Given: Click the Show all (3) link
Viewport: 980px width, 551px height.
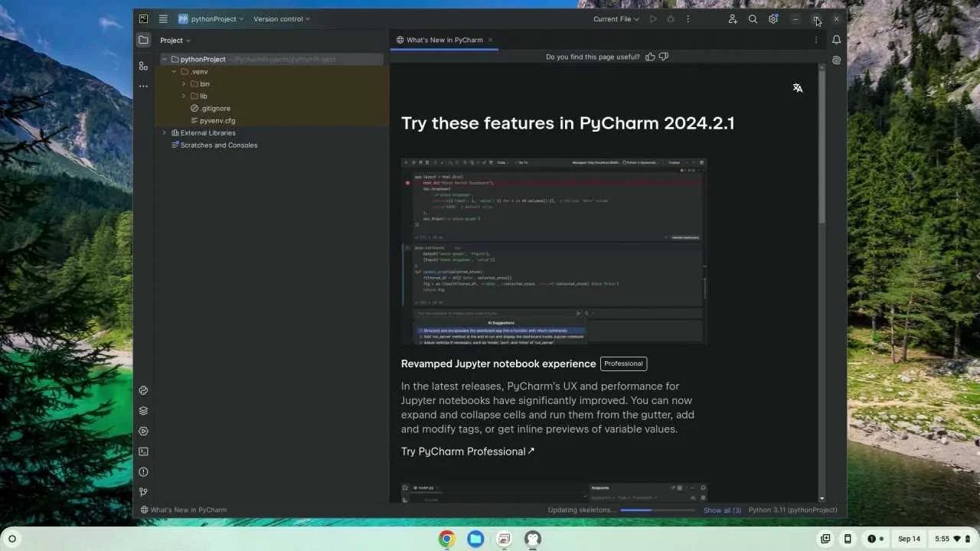Looking at the screenshot, I should [720, 510].
